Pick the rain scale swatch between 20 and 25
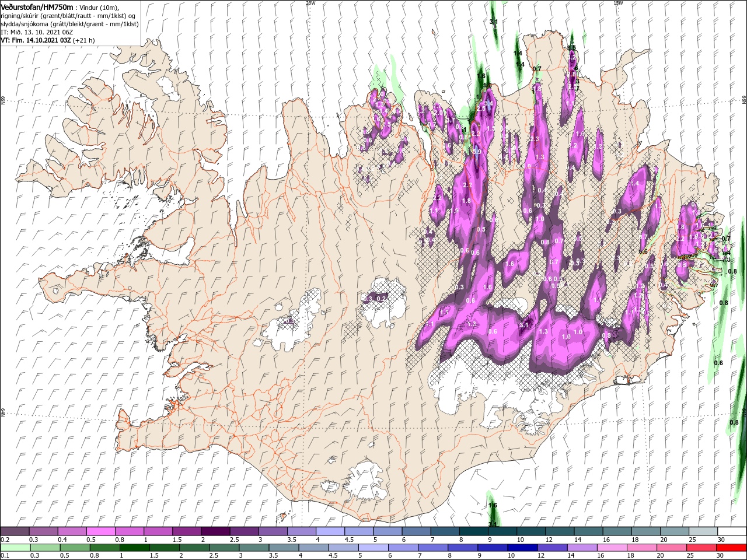 [671, 548]
